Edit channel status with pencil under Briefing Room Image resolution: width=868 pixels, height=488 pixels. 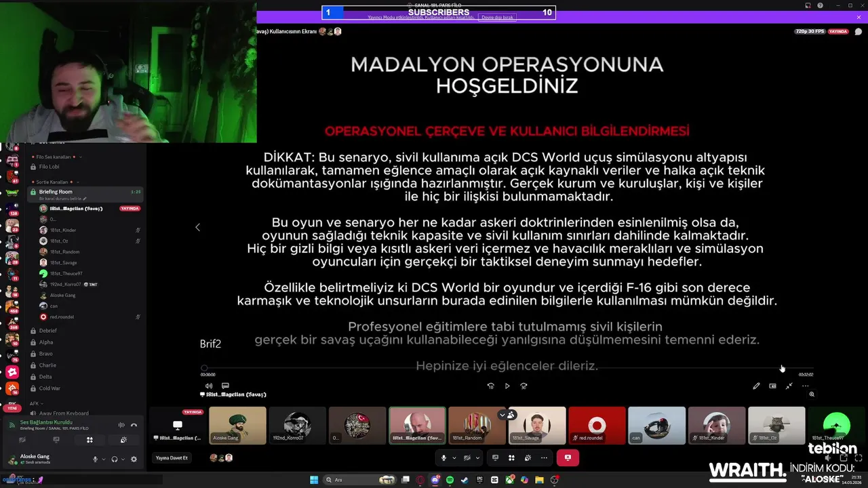pyautogui.click(x=85, y=199)
